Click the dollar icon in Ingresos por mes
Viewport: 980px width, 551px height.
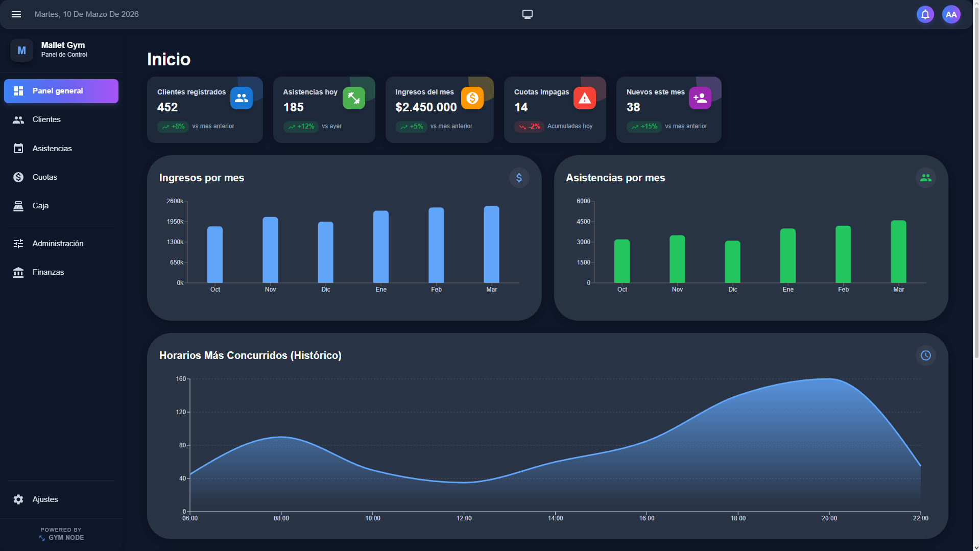(x=519, y=178)
